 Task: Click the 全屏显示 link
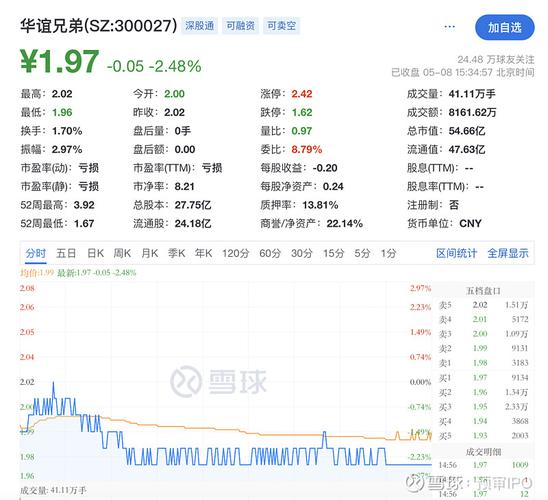pyautogui.click(x=508, y=253)
